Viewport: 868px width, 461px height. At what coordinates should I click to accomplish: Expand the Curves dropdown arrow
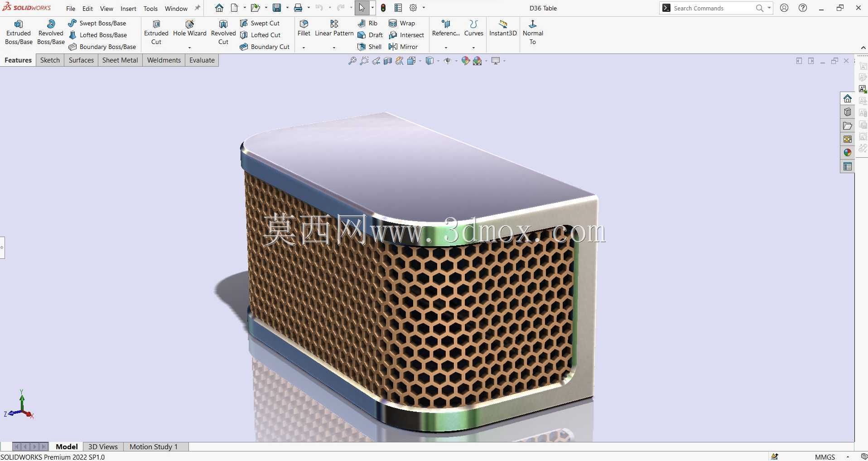474,48
